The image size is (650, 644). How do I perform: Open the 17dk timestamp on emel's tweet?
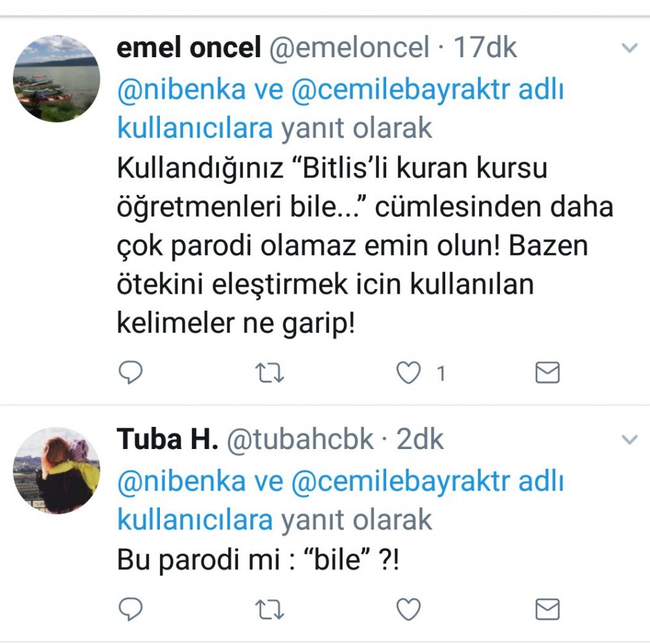485,49
